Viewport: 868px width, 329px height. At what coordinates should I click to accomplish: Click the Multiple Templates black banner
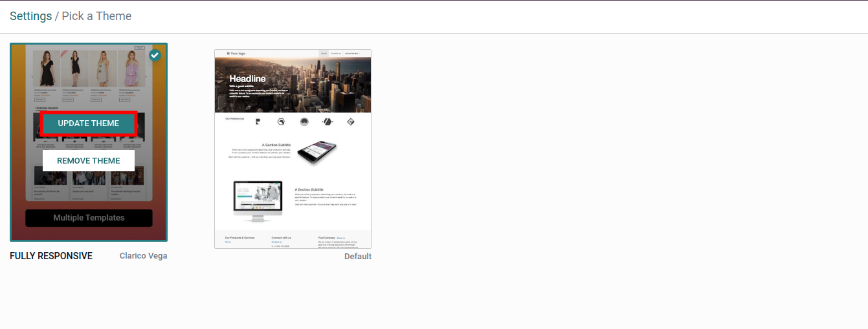(89, 218)
